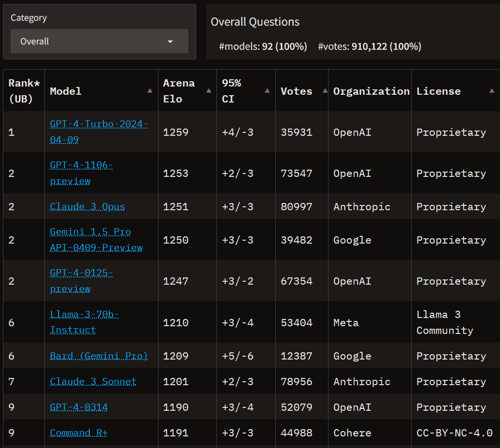Click rank 7 in Claude 3 Sonnet row
The image size is (500, 448).
click(12, 382)
